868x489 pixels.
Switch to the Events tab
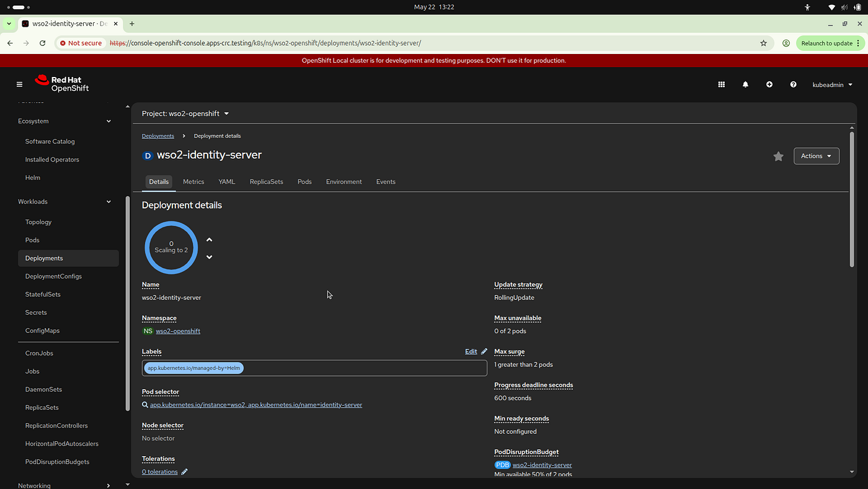point(386,182)
